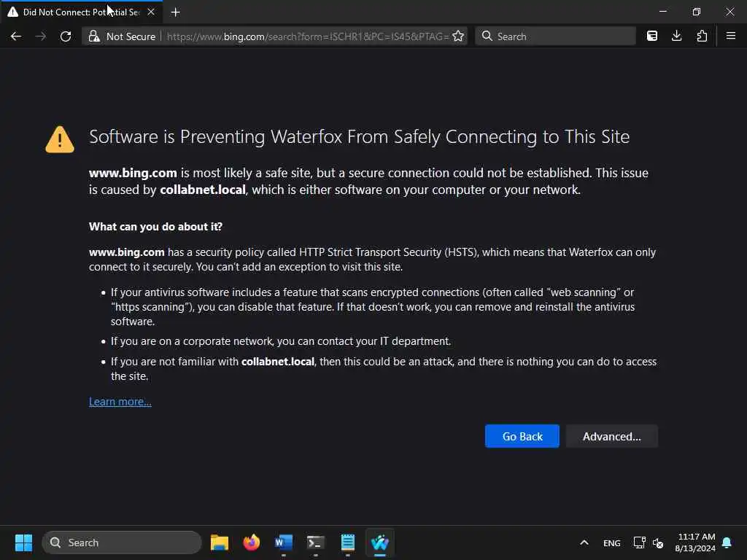
Task: Click the bing.com URL in address bar
Action: [308, 36]
